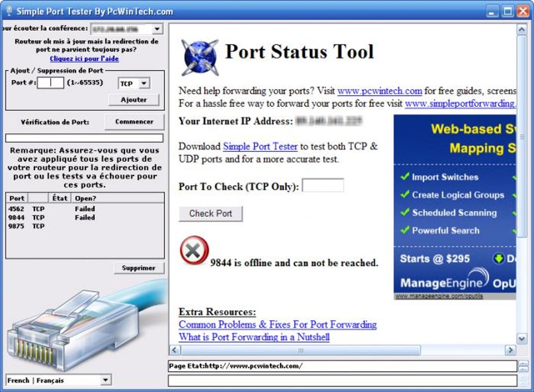The height and width of the screenshot is (392, 534).
Task: Click the horizontal scrollbar thumb
Action: coord(301,350)
